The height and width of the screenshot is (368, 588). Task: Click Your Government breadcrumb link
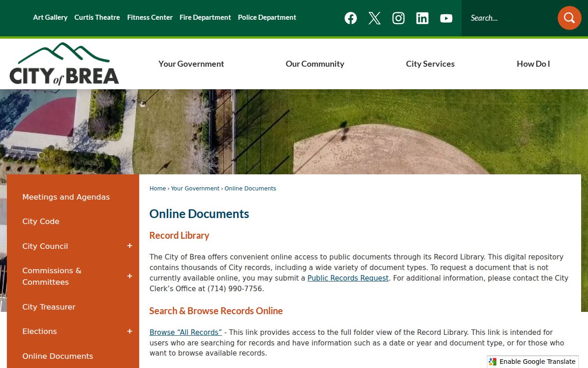pyautogui.click(x=195, y=188)
